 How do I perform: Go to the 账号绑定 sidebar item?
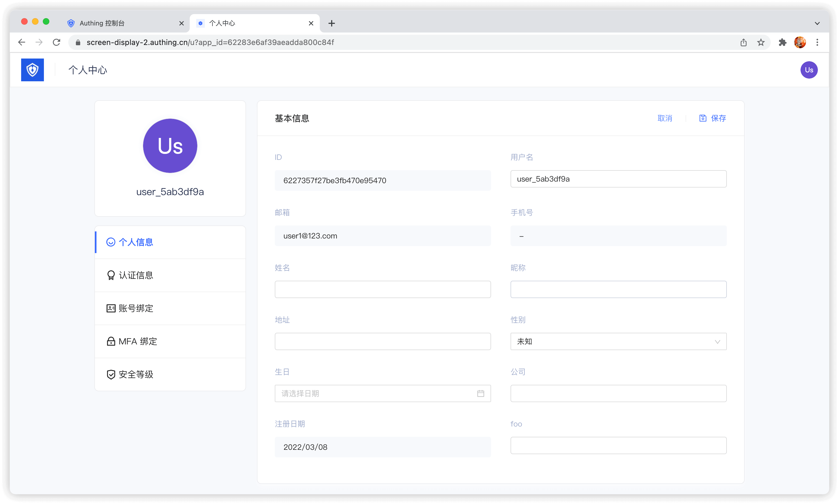click(x=136, y=308)
